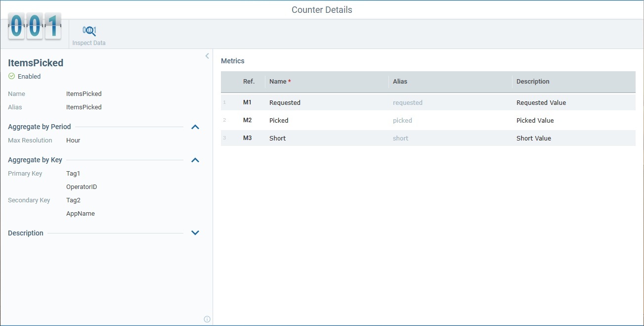Click the ItemsPicked counter title
The height and width of the screenshot is (326, 644).
(35, 63)
